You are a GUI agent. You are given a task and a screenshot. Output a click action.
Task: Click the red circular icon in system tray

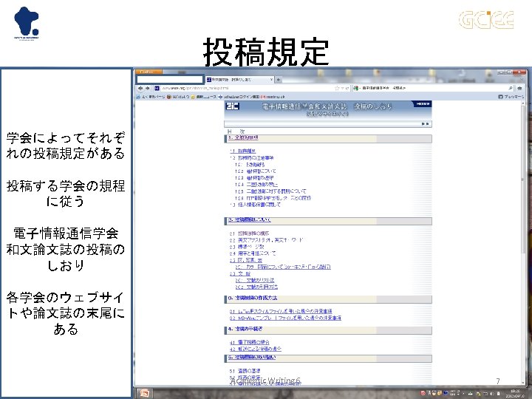coord(423,393)
